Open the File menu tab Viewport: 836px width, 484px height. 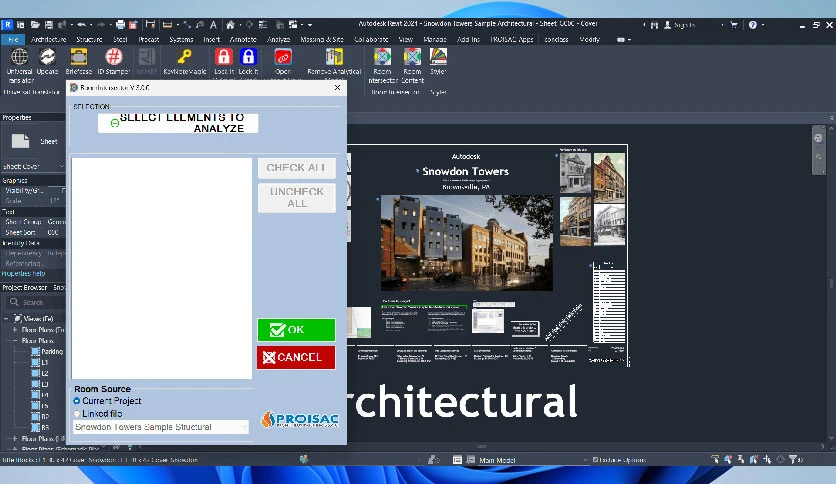click(x=13, y=39)
